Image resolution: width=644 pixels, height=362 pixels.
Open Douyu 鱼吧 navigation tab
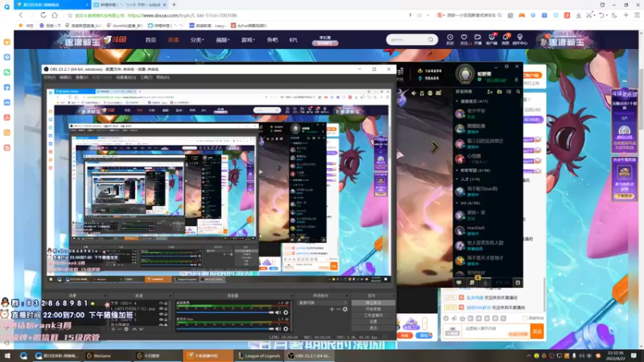point(272,39)
